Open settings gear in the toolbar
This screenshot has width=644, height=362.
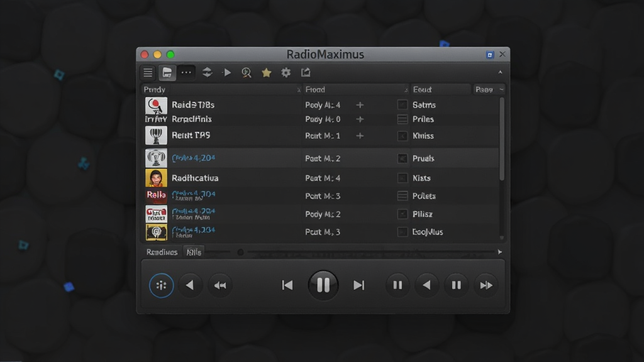click(286, 73)
